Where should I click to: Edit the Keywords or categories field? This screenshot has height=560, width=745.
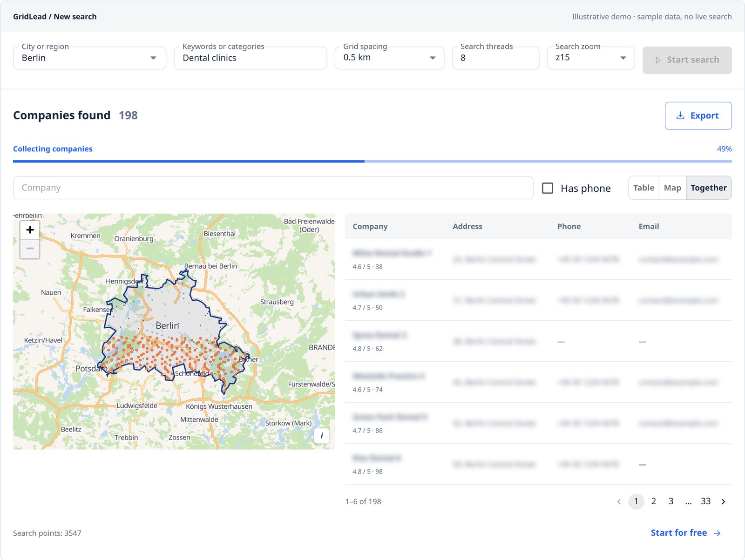point(251,58)
